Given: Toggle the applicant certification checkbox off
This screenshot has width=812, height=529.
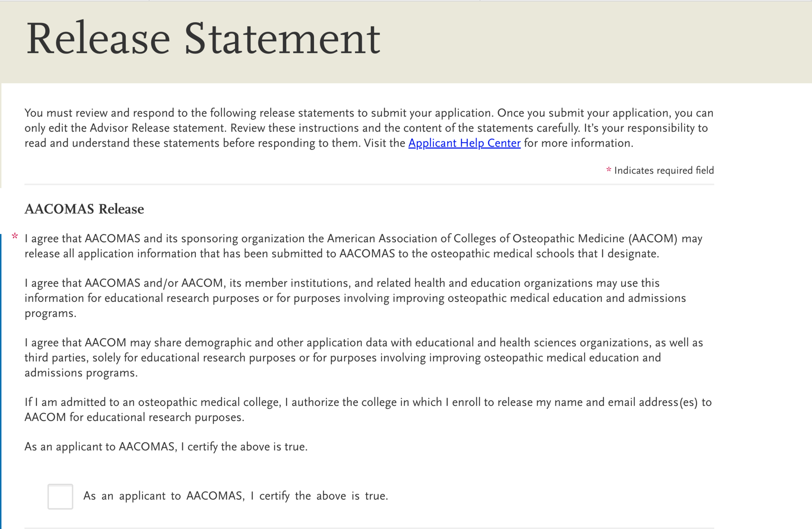Looking at the screenshot, I should (60, 497).
